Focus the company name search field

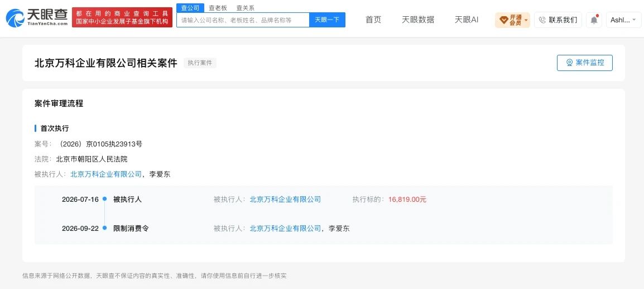243,20
